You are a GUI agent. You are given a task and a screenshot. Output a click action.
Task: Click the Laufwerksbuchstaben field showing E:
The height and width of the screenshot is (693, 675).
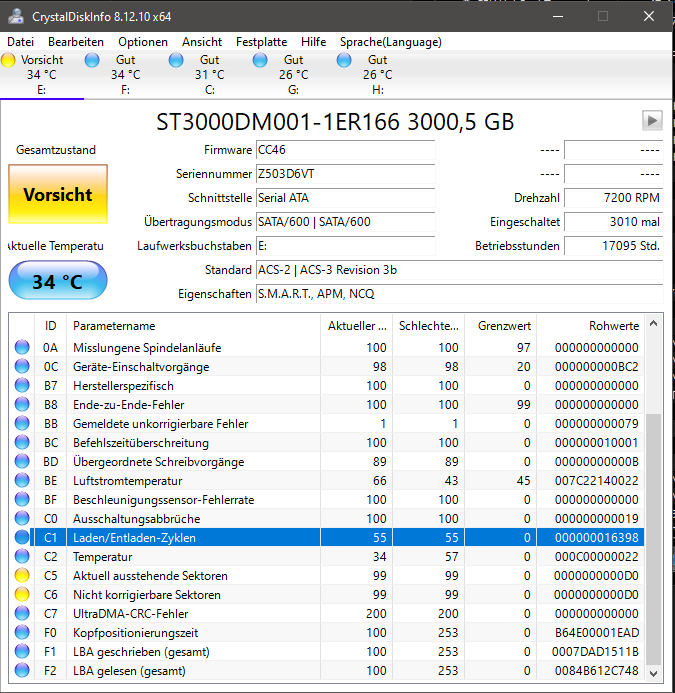pyautogui.click(x=346, y=246)
